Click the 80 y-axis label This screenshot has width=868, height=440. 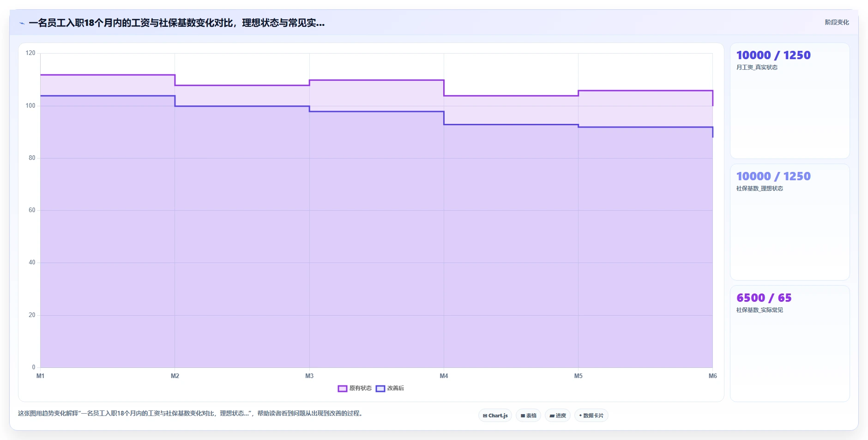click(32, 158)
